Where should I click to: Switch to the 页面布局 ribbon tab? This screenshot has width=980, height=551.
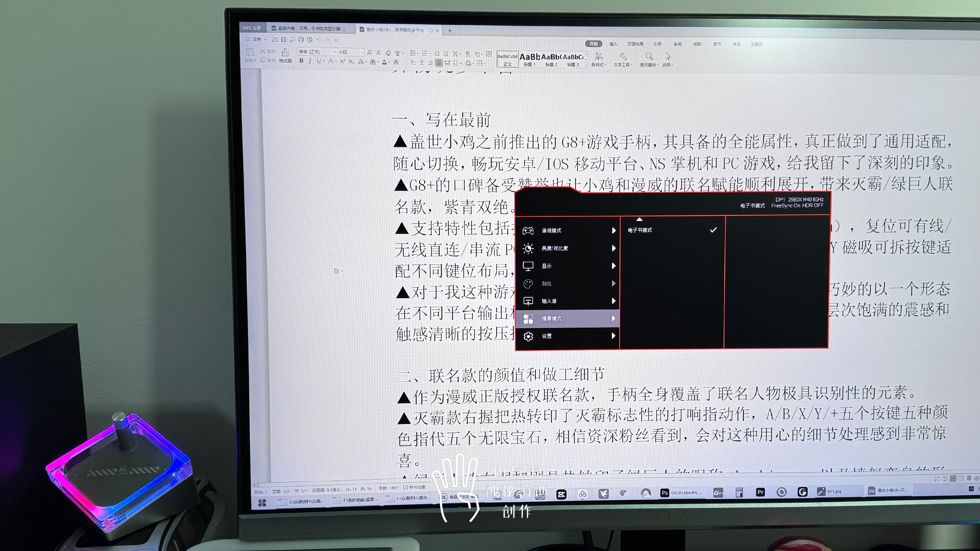tap(635, 44)
